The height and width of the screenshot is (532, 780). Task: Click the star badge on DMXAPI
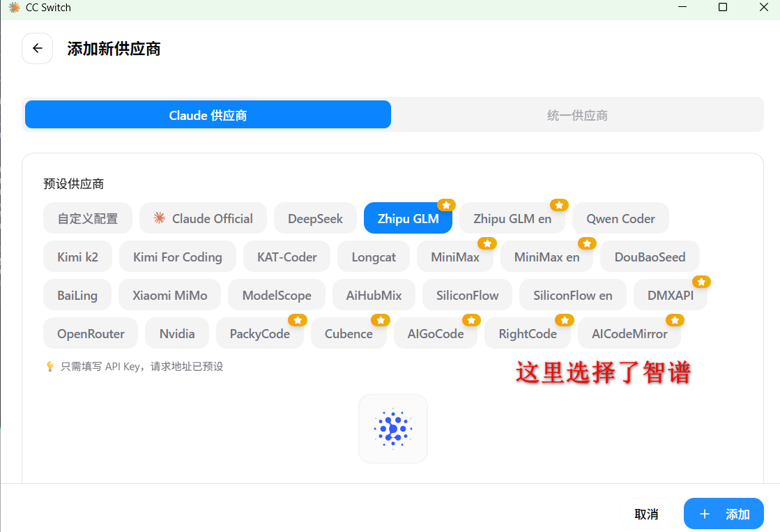pyautogui.click(x=701, y=282)
